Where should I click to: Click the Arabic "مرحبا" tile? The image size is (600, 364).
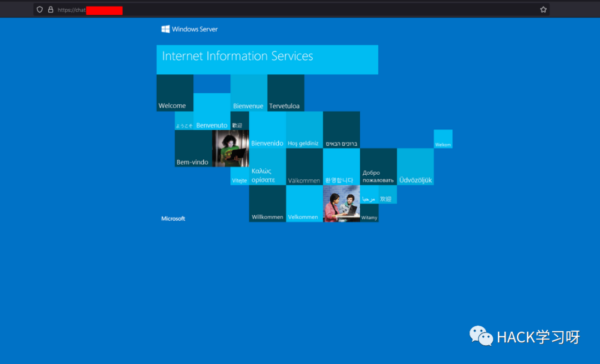pos(369,195)
